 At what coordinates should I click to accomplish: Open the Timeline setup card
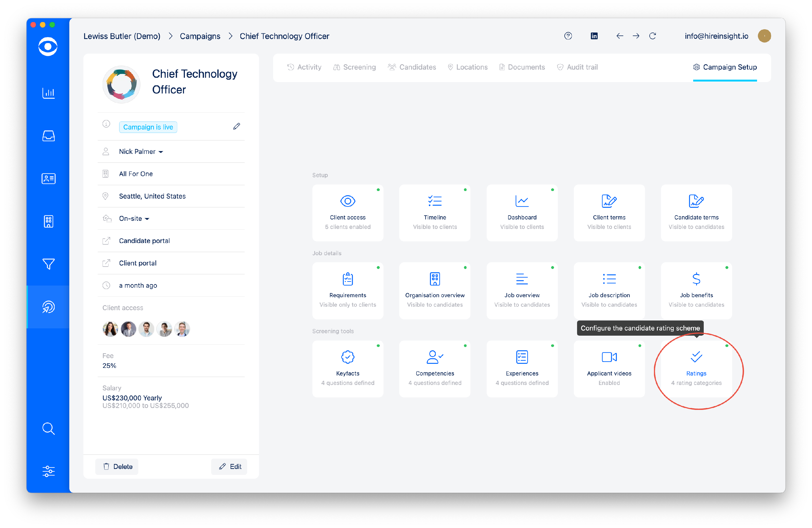pyautogui.click(x=435, y=213)
